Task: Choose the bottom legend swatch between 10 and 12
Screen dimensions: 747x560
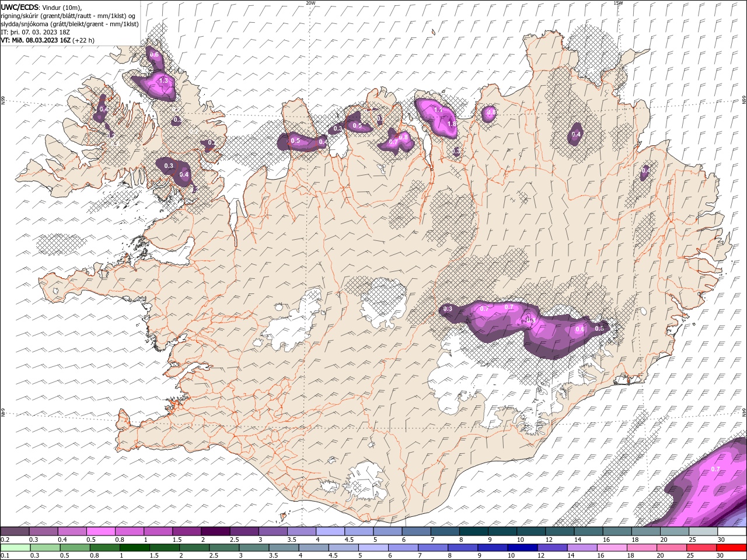Action: point(522,548)
